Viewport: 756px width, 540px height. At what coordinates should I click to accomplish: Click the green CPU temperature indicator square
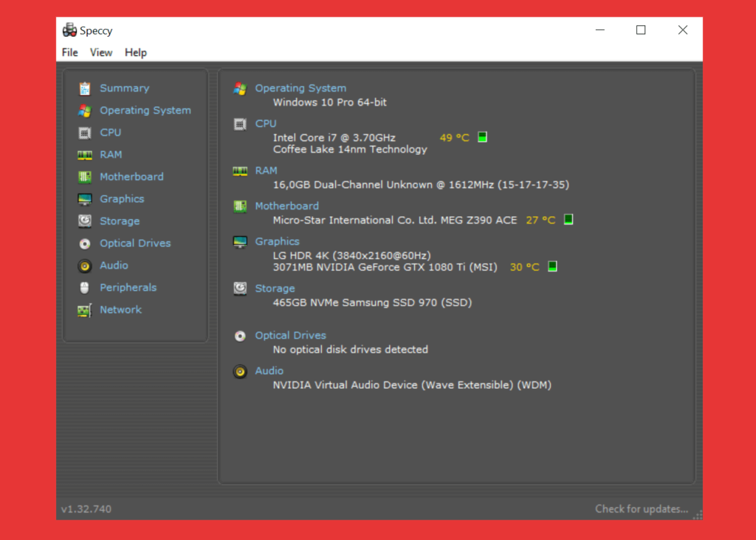click(x=482, y=137)
